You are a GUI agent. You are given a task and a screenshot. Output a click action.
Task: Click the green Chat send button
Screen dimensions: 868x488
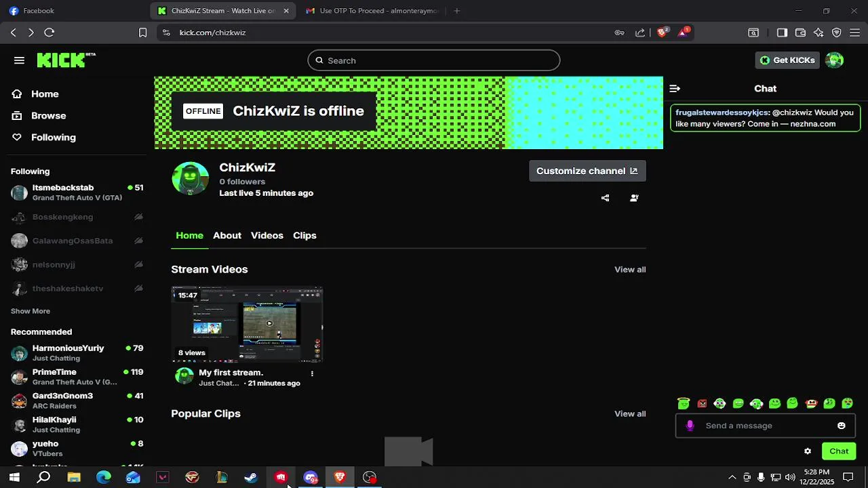click(839, 451)
